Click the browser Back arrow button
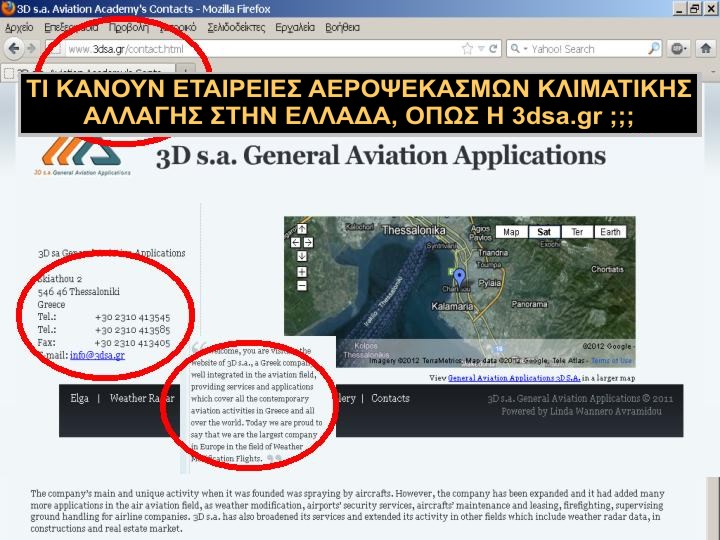Screen dimensions: 720x540 pyautogui.click(x=14, y=48)
